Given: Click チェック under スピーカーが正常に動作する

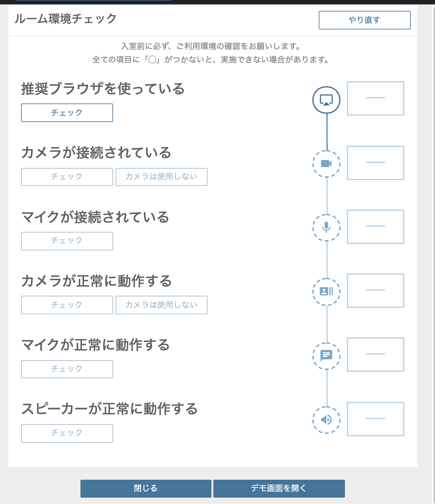Looking at the screenshot, I should [x=67, y=433].
